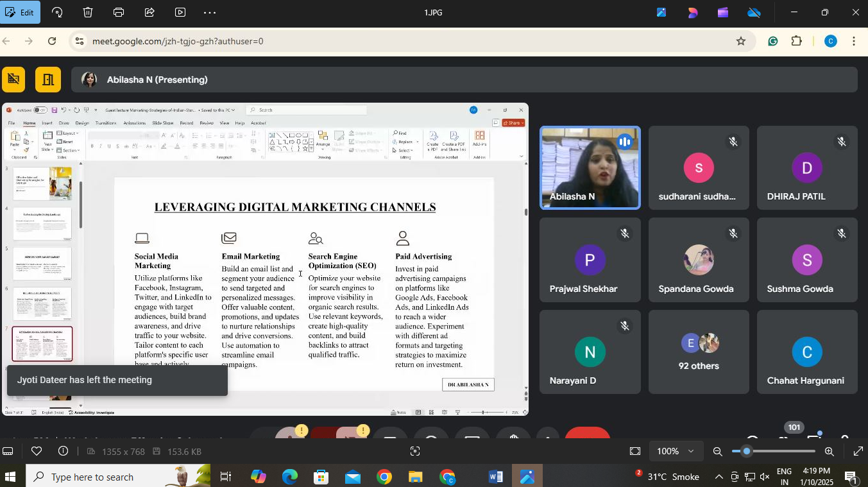Toggle the fit-to-window zoom icon
The height and width of the screenshot is (487, 868).
pyautogui.click(x=634, y=451)
